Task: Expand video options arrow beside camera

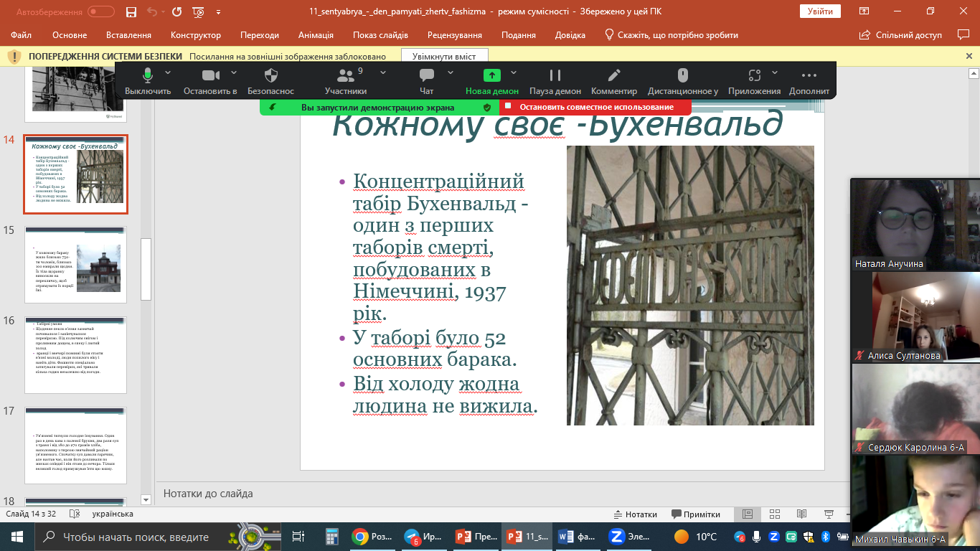Action: point(234,72)
